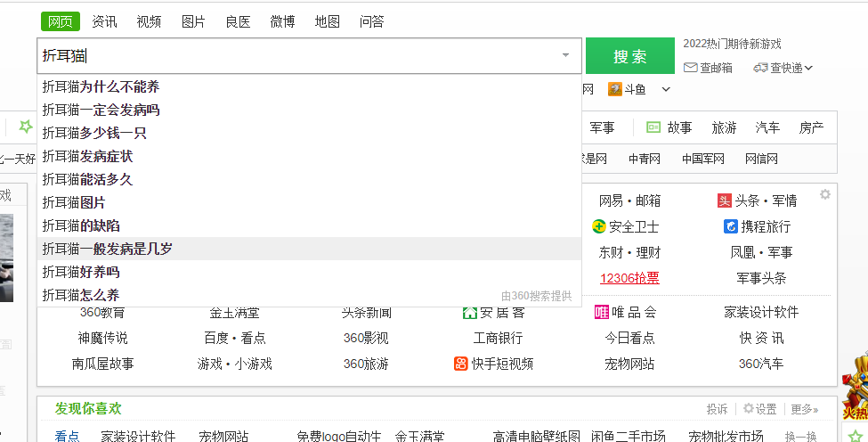Click the 查邮箱 envelope icon
This screenshot has height=442, width=868.
[690, 68]
